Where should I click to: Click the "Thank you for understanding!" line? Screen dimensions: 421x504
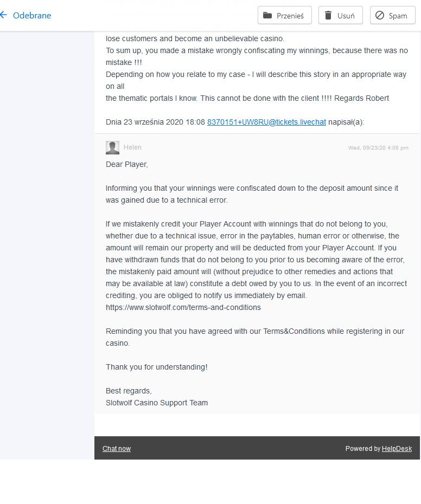tap(156, 367)
